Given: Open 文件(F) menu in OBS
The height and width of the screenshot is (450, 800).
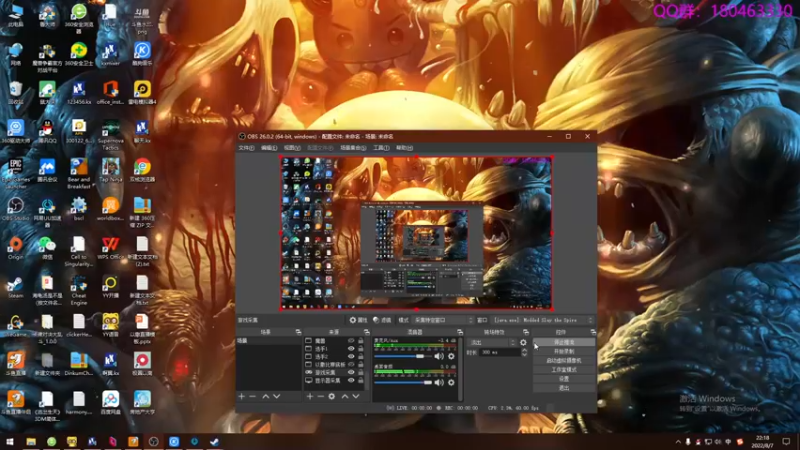Looking at the screenshot, I should (x=246, y=148).
